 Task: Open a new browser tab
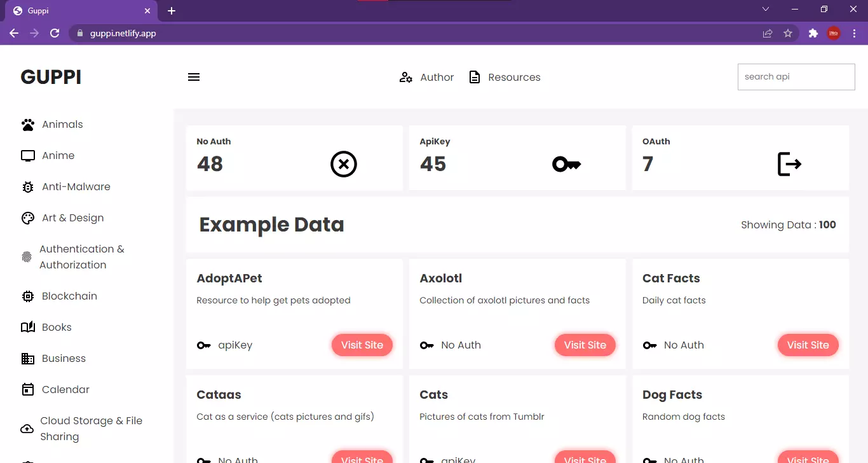point(171,11)
